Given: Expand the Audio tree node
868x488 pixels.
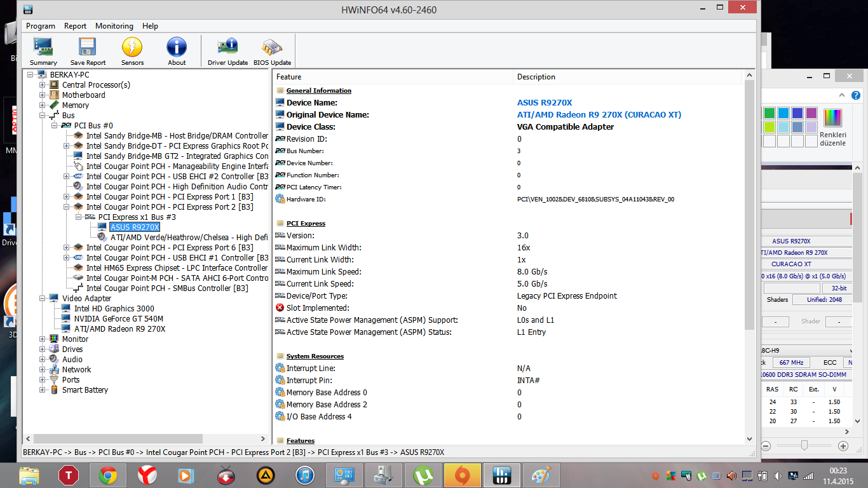Looking at the screenshot, I should [43, 360].
